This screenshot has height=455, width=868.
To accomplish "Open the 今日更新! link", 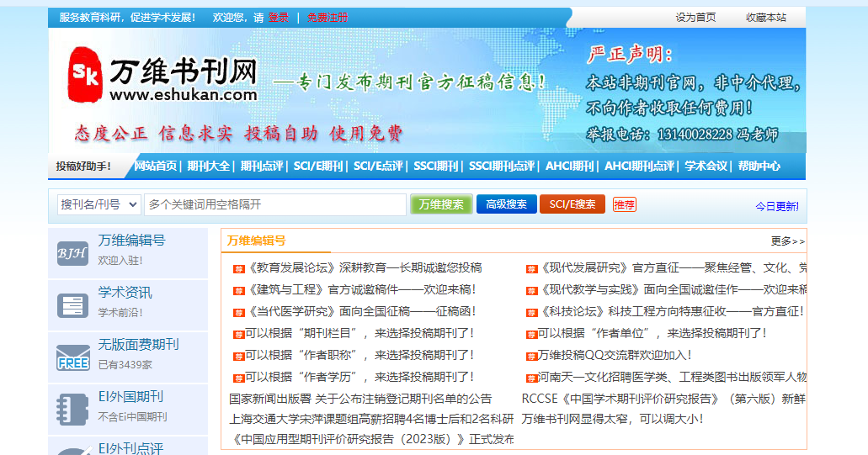I will 777,206.
